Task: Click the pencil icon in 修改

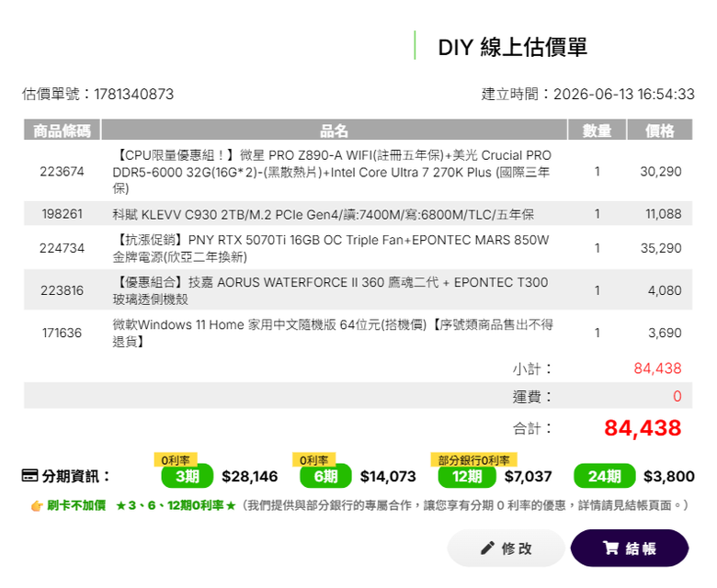Action: 487,548
